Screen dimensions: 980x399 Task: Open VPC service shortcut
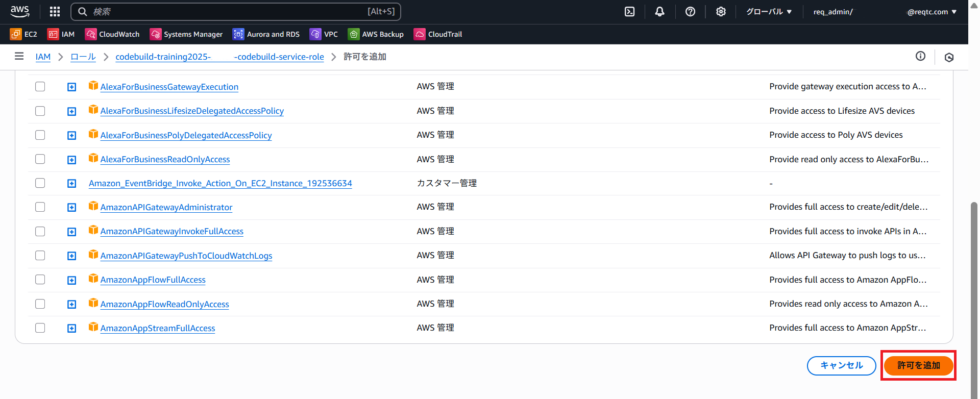pos(324,34)
